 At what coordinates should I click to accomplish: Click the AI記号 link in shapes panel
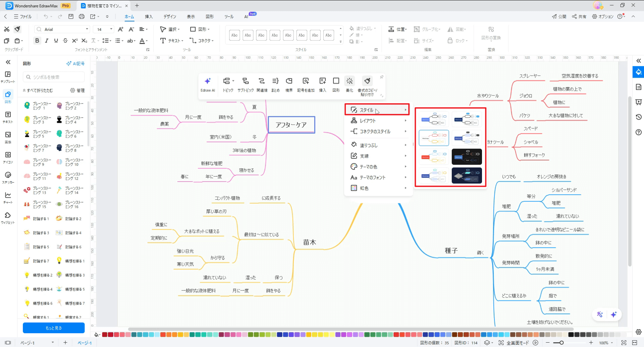(75, 63)
